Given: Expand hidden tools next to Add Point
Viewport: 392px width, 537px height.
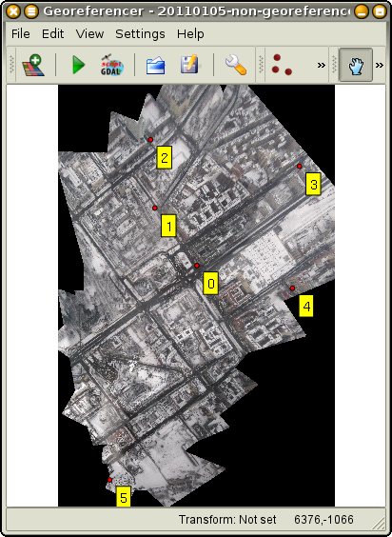Looking at the screenshot, I should [322, 65].
